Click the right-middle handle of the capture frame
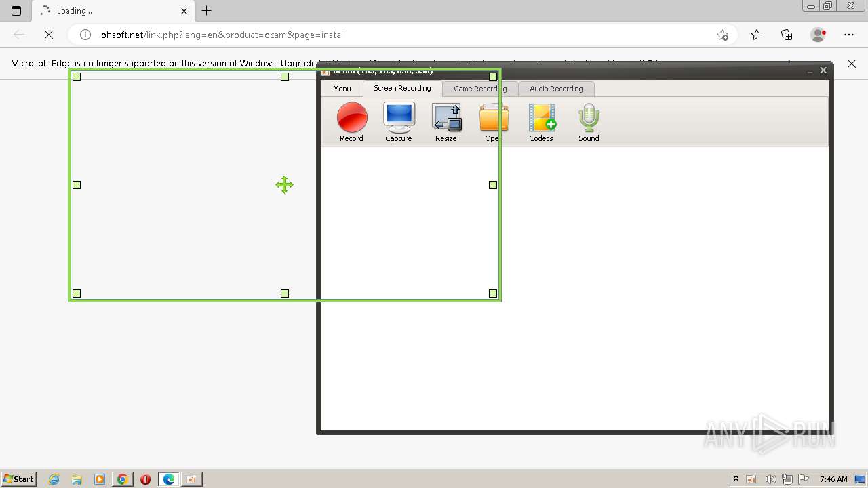Viewport: 868px width, 488px height. click(x=493, y=185)
